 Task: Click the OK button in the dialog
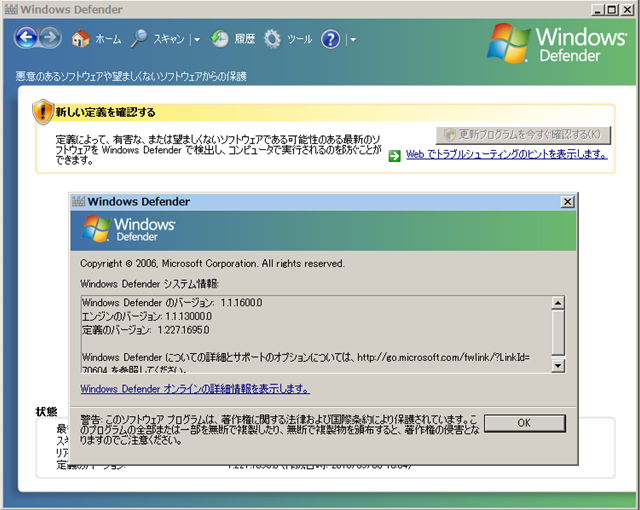(x=525, y=423)
